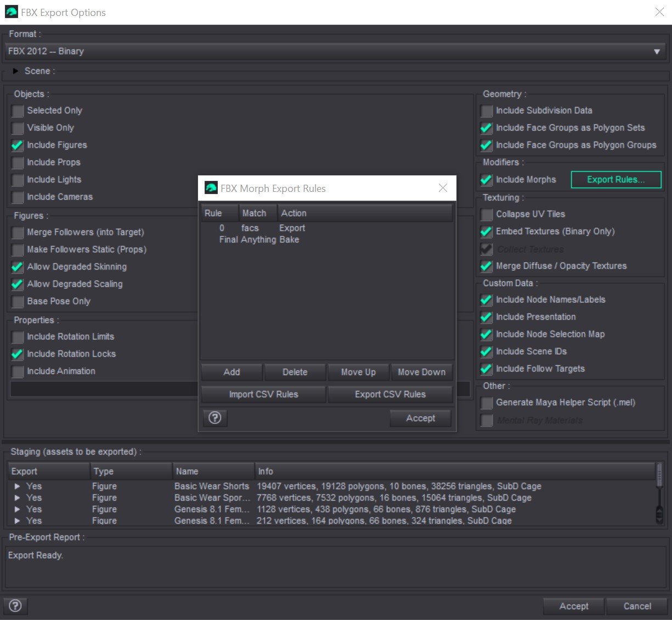Image resolution: width=672 pixels, height=620 pixels.
Task: Click the Type column header in Staging
Action: (x=131, y=471)
